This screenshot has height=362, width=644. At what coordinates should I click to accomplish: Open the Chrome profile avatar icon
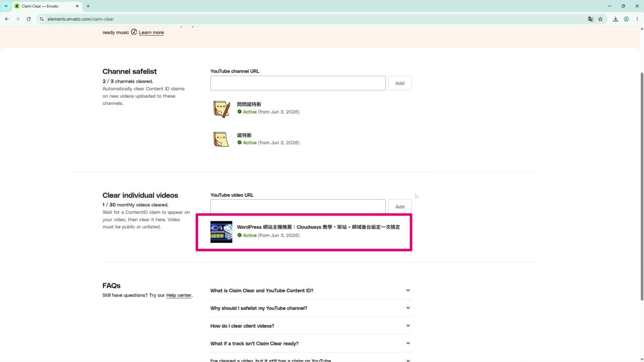coord(626,19)
